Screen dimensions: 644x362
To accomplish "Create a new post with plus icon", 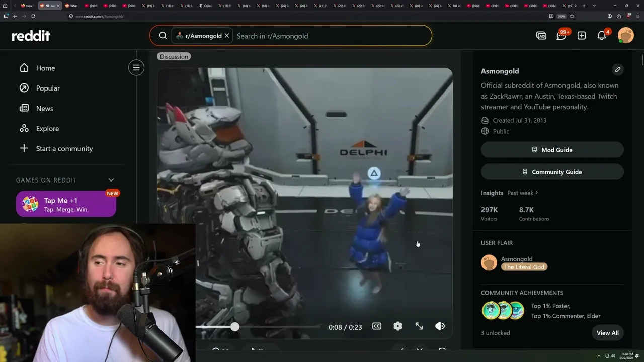I will click(582, 36).
